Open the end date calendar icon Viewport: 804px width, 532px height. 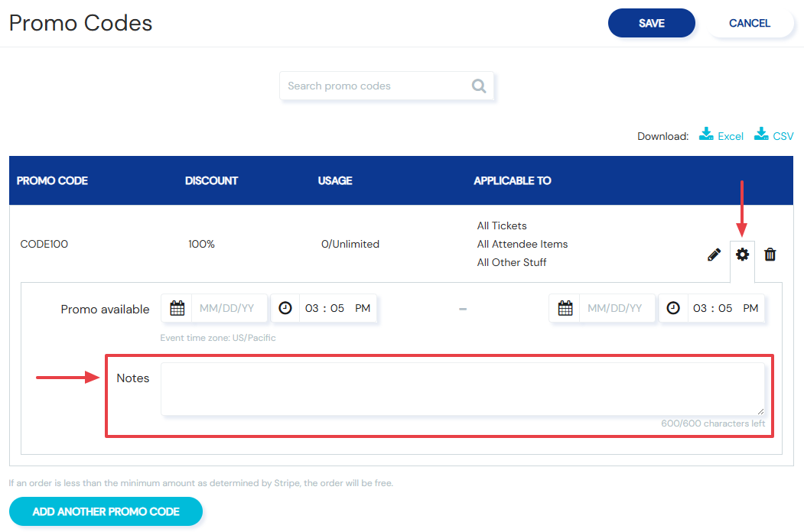[565, 308]
